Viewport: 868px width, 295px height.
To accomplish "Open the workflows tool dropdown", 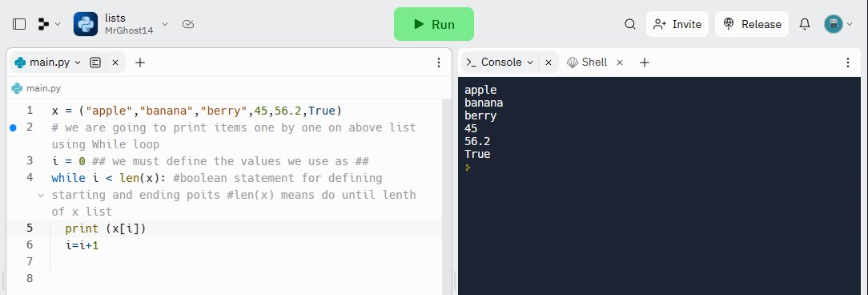I will tap(49, 24).
